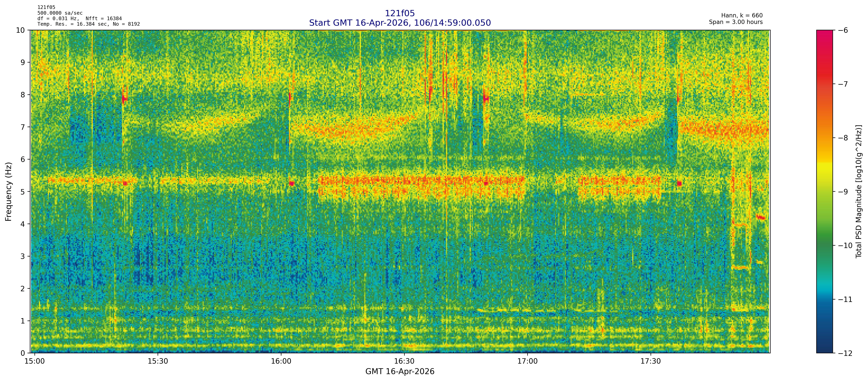Click the '500.0000 sa/sec' header text
This screenshot has width=868, height=381.
(x=60, y=13)
